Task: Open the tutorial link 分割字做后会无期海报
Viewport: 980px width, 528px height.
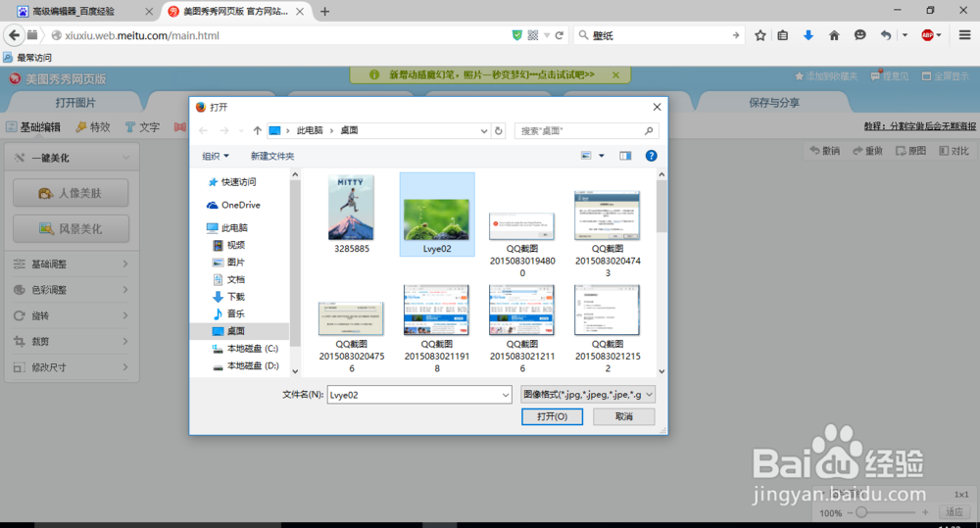Action: click(920, 126)
